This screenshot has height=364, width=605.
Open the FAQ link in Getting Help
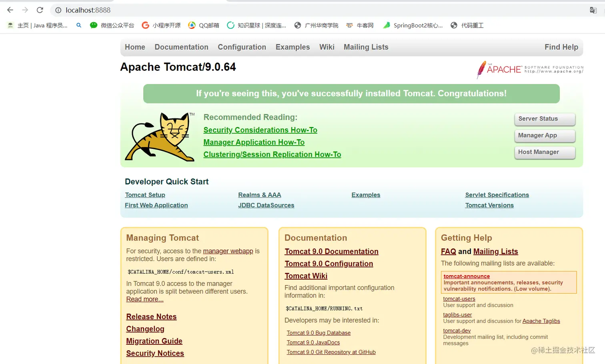click(x=449, y=252)
